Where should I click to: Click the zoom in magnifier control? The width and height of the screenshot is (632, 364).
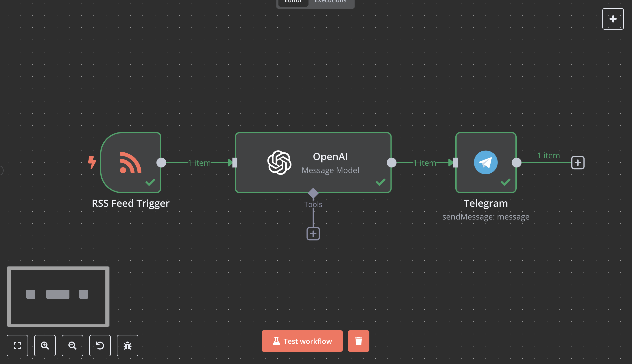click(x=45, y=345)
